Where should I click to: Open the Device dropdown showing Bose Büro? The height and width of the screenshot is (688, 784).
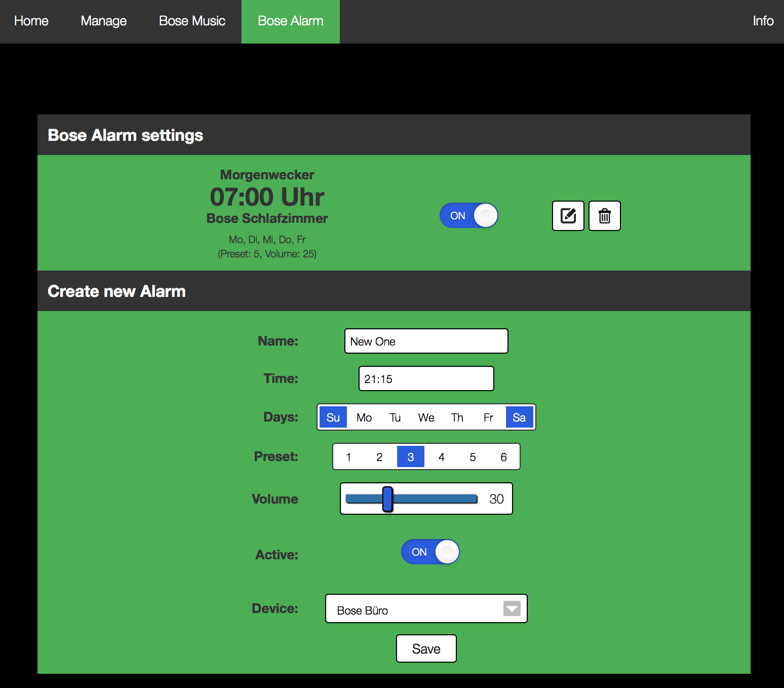point(426,608)
